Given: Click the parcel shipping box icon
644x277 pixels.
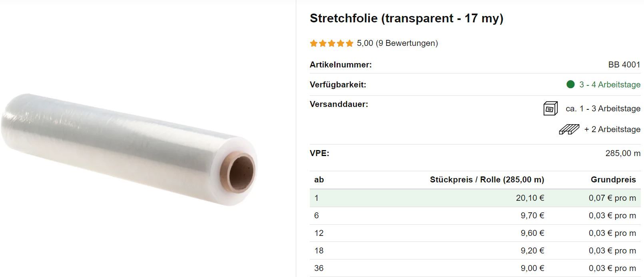Looking at the screenshot, I should pyautogui.click(x=550, y=109).
